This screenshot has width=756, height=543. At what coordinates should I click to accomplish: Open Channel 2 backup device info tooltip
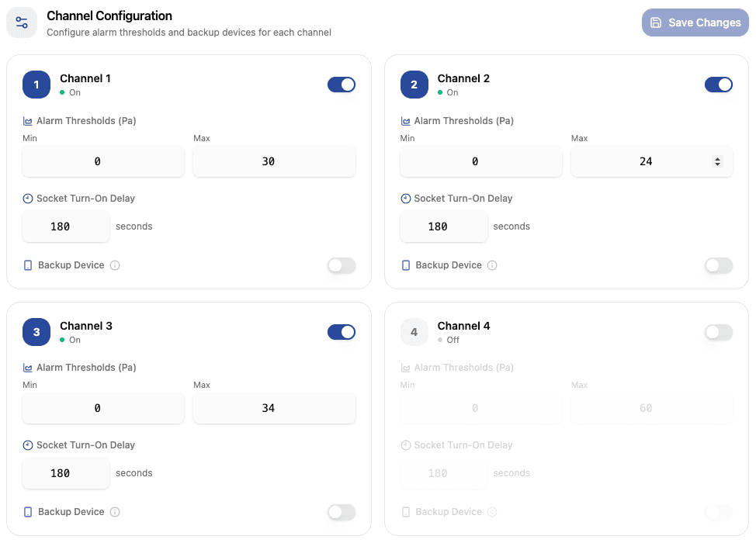[x=492, y=265]
